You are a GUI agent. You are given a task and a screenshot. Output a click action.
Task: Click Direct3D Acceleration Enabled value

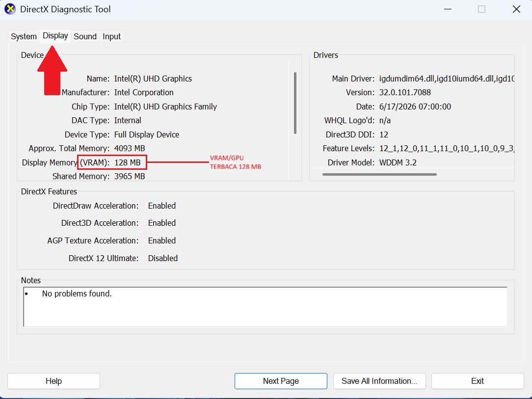162,223
